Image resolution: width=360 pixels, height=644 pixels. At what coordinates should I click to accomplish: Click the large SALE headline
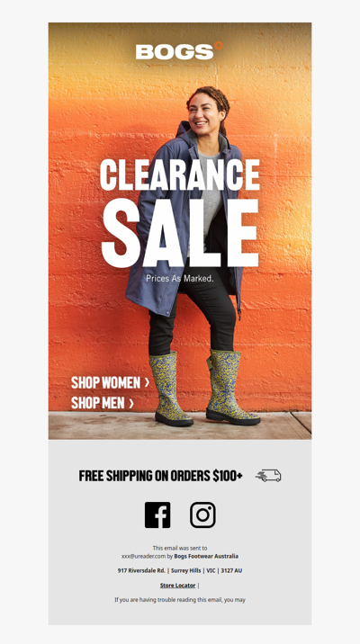click(x=180, y=233)
